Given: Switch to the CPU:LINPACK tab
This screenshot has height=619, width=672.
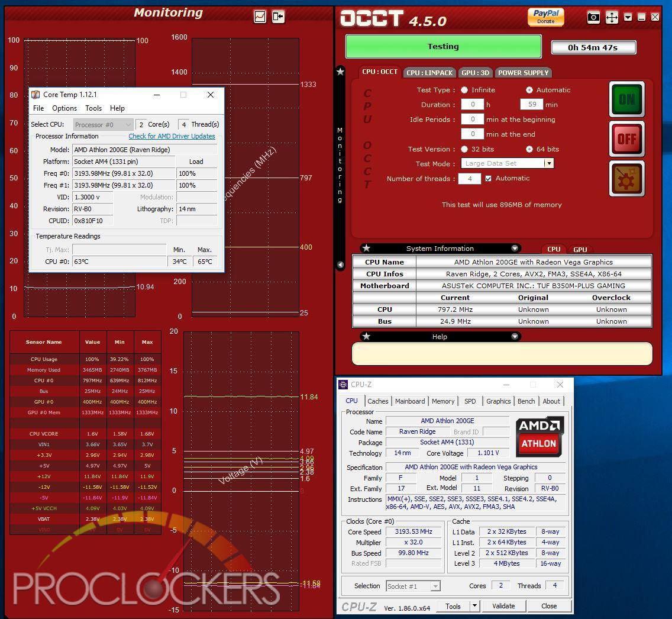Looking at the screenshot, I should [429, 73].
